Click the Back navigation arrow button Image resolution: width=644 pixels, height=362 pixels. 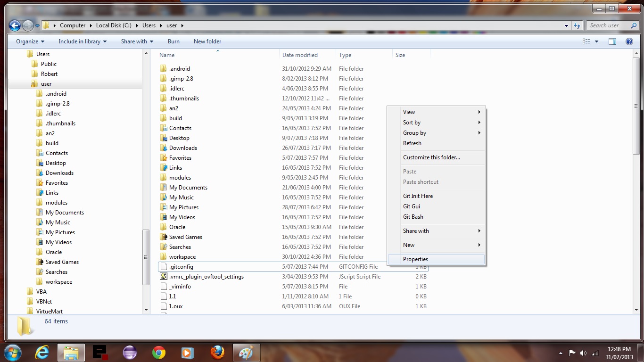pos(15,25)
